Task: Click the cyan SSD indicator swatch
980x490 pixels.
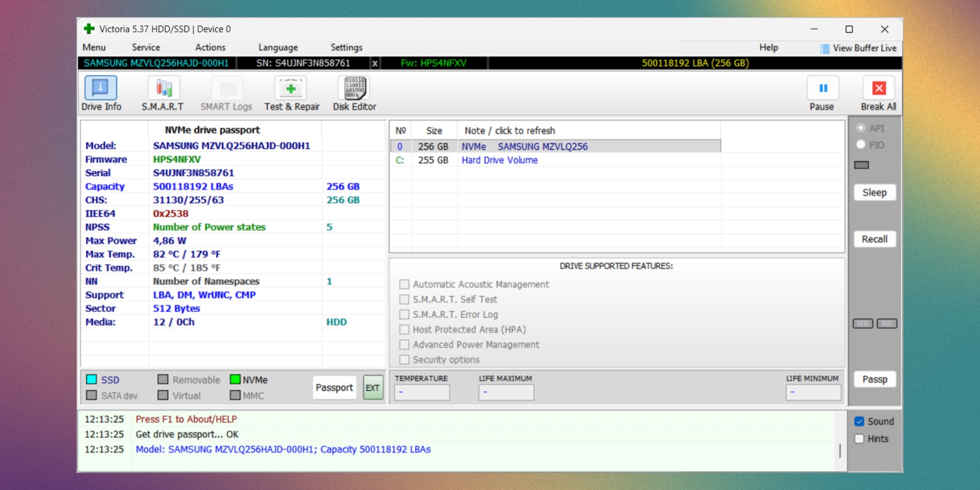Action: (x=91, y=379)
